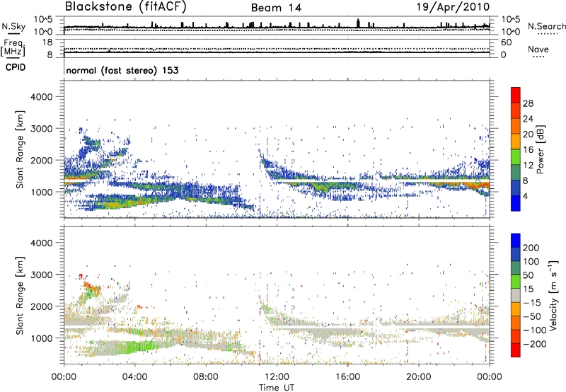Pick the red top segment of power colorbar
This screenshot has height=392, width=566.
tap(516, 96)
